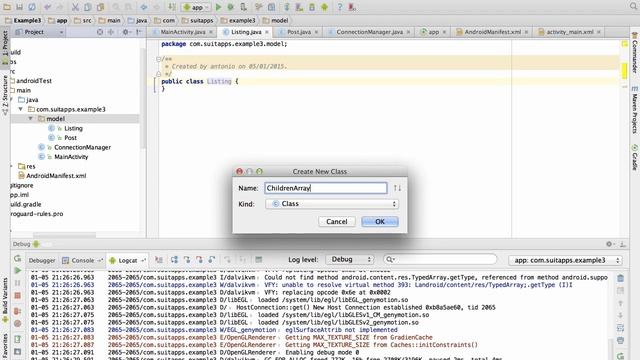The image size is (640, 360).
Task: Switch to the ConnectionManager.java tab
Action: click(369, 32)
